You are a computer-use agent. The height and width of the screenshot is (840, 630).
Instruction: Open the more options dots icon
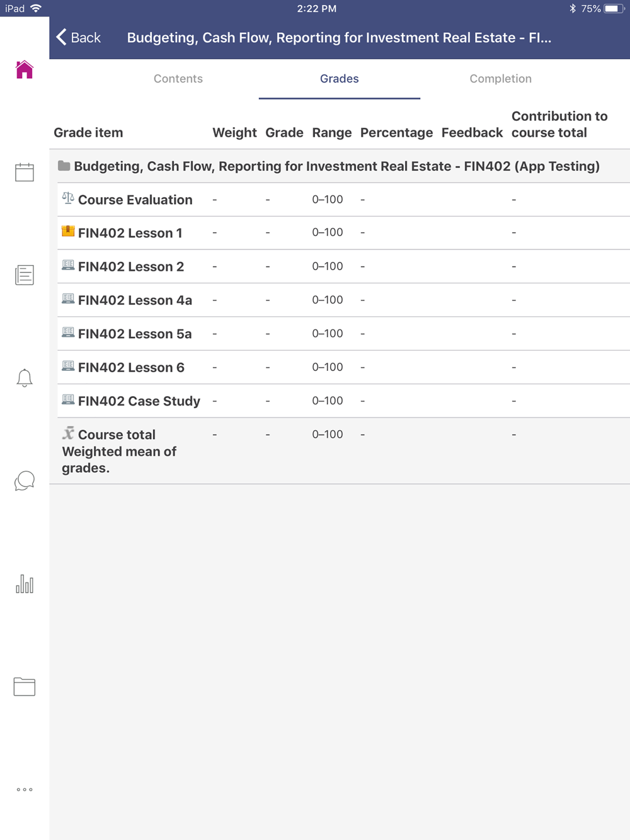tap(25, 789)
